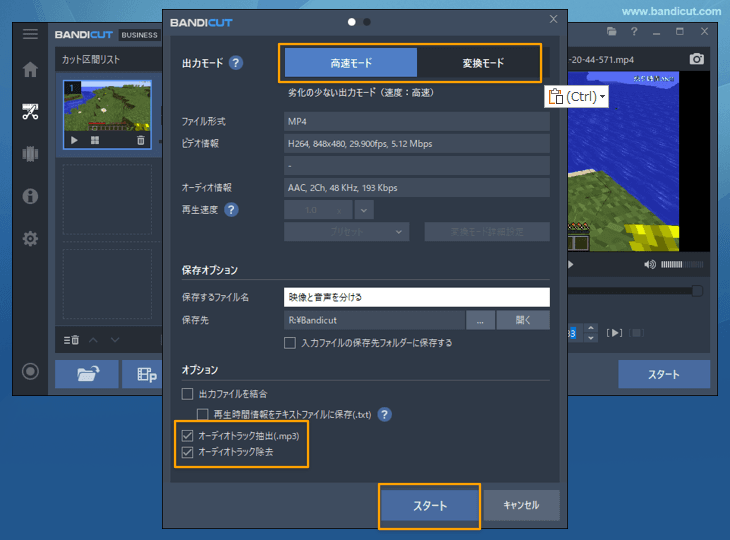Decrease the time value with the down stepper
Screen dimensions: 730x540
pos(591,338)
